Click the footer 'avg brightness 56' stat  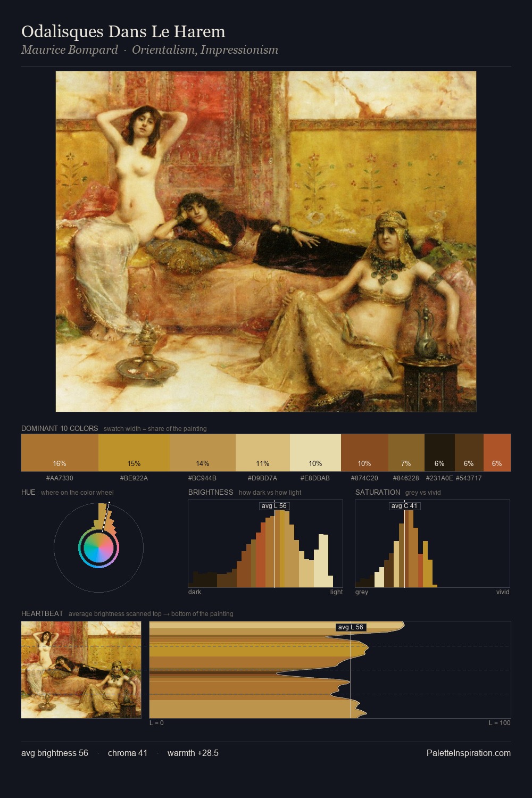tap(55, 753)
